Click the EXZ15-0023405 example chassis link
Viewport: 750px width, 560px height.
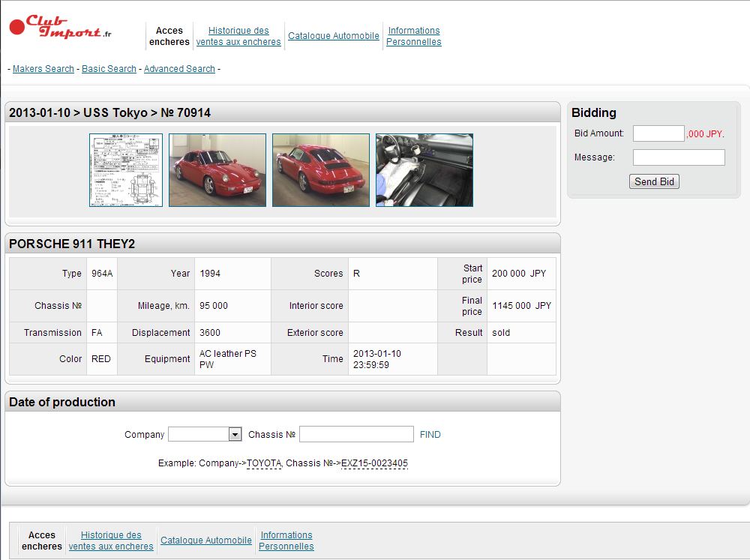pyautogui.click(x=374, y=463)
